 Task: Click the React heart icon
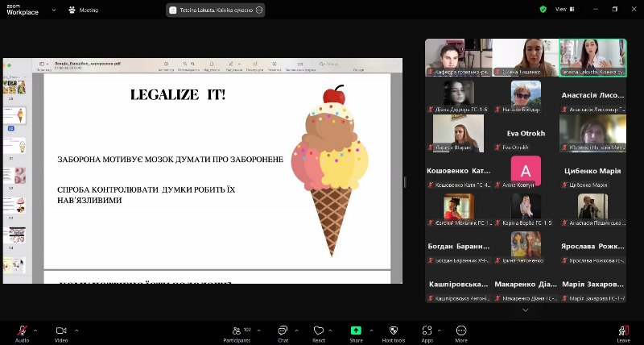[x=319, y=330]
